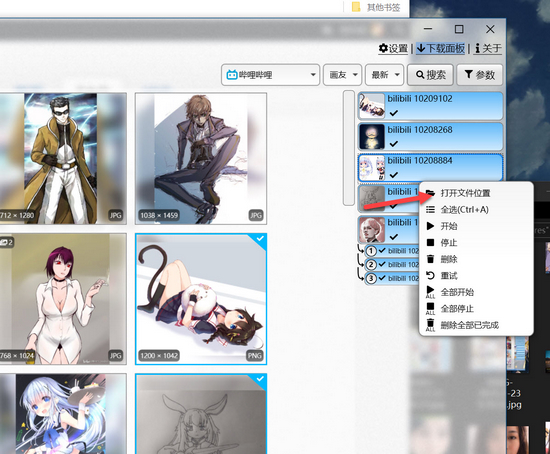Click the trash ALL icon for 删除全部已完成
This screenshot has width=550, height=454.
click(430, 325)
